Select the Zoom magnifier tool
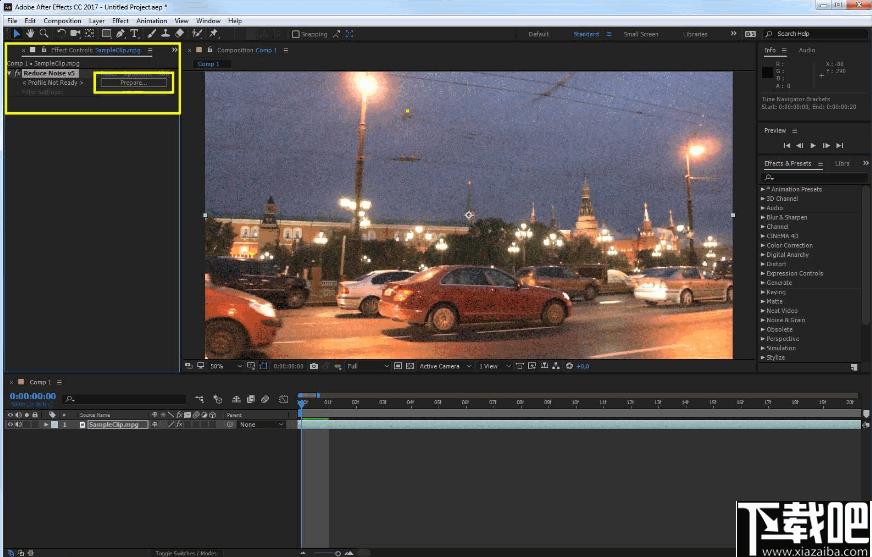 click(x=44, y=34)
